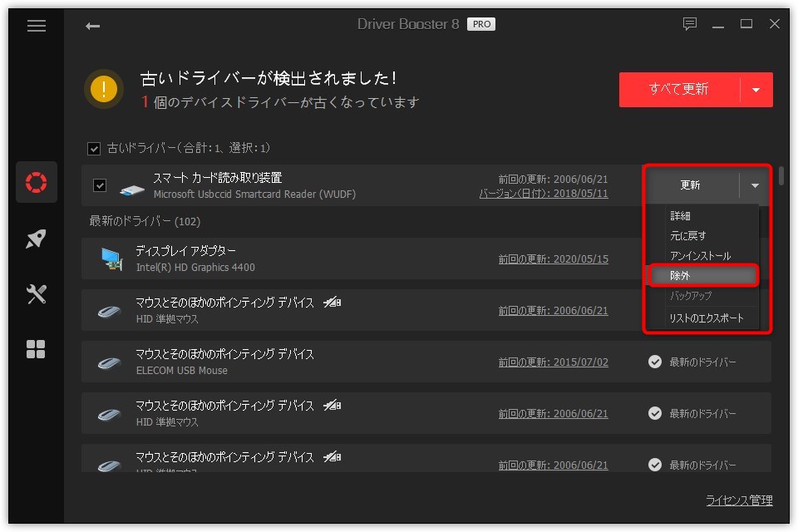
Task: Open the Action Center grid icon
Action: point(36,349)
